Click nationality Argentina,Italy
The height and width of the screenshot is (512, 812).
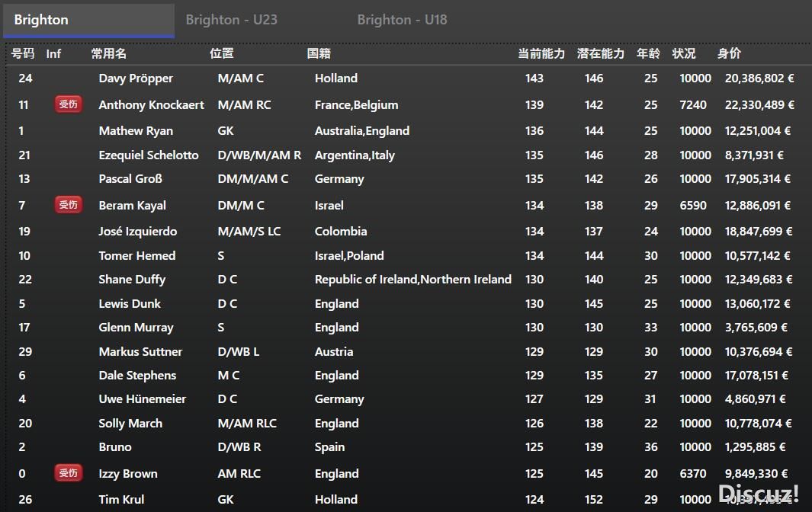pyautogui.click(x=355, y=155)
